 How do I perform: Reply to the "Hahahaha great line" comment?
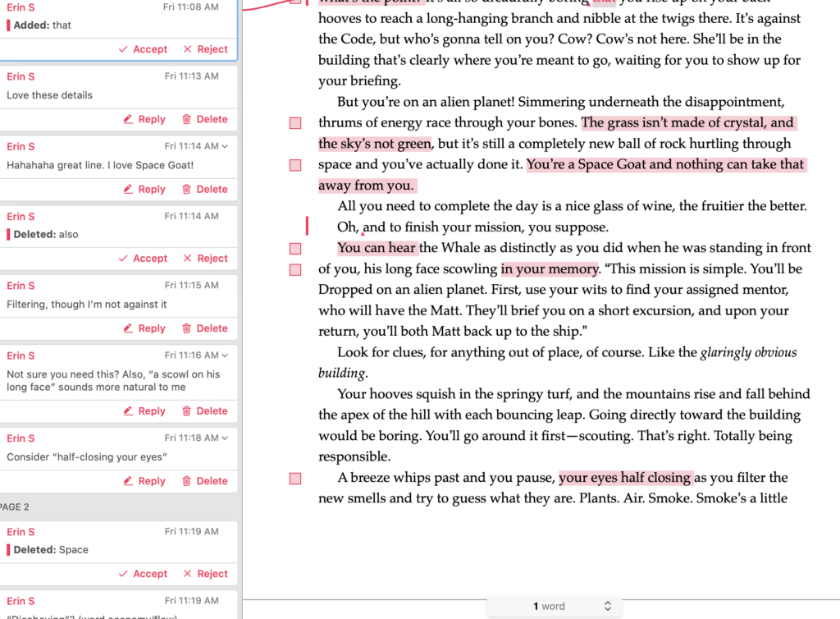(x=144, y=189)
